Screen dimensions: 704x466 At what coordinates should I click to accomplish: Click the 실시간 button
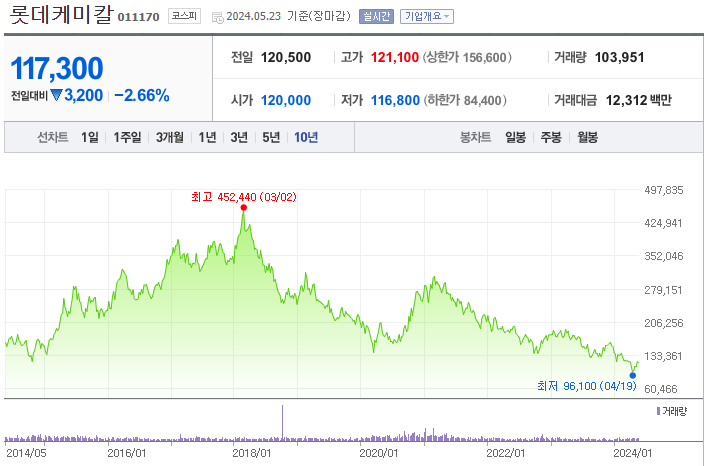(376, 17)
